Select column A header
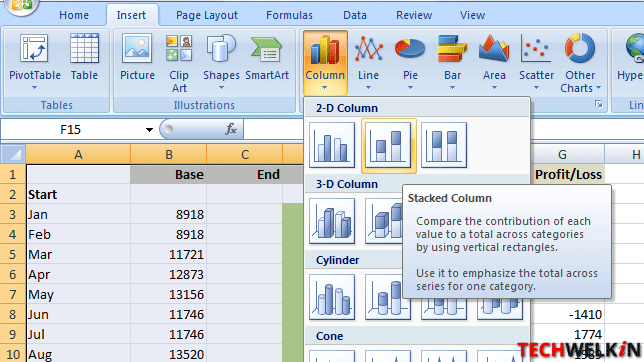 pos(78,154)
